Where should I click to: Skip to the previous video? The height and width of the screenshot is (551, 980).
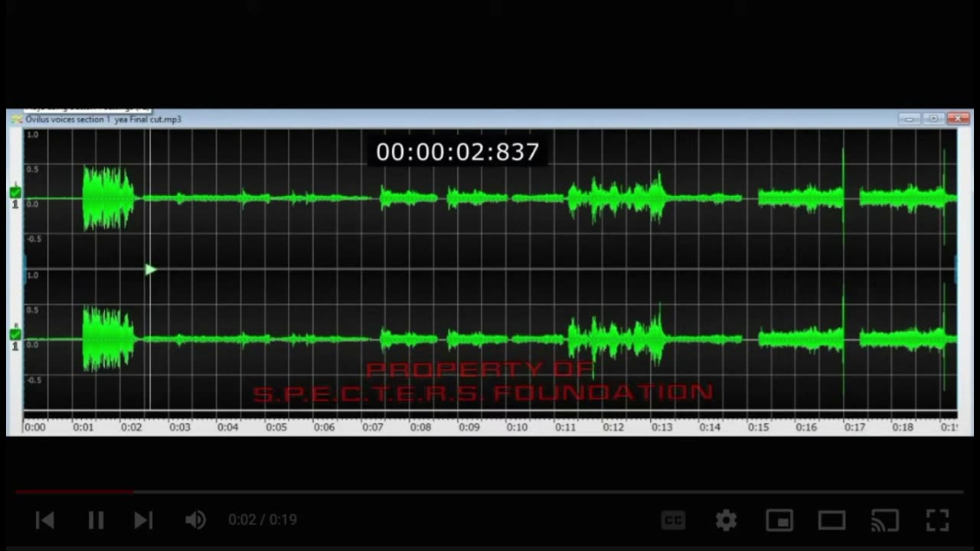(45, 520)
